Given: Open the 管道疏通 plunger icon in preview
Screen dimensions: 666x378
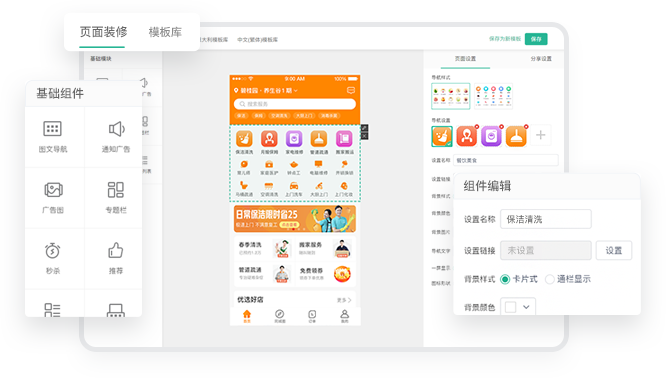Looking at the screenshot, I should 319,138.
